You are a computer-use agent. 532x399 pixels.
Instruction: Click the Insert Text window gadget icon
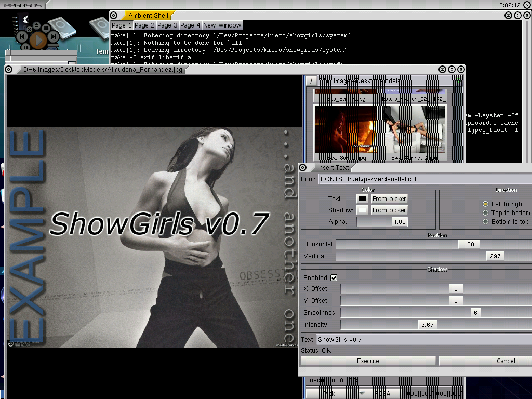[x=302, y=167]
